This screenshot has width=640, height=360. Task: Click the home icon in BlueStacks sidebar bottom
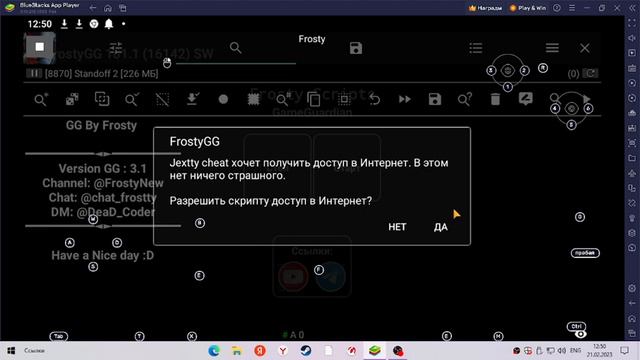632,318
